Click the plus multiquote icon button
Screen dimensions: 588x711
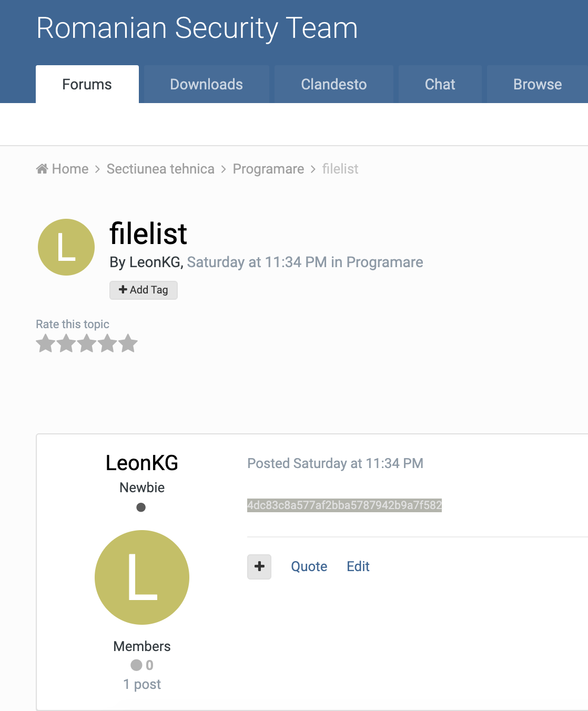(259, 567)
